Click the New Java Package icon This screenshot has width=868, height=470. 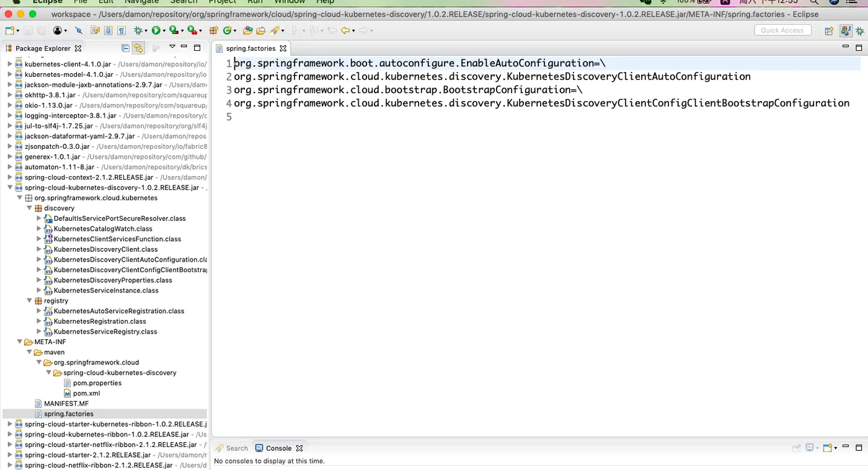point(213,30)
